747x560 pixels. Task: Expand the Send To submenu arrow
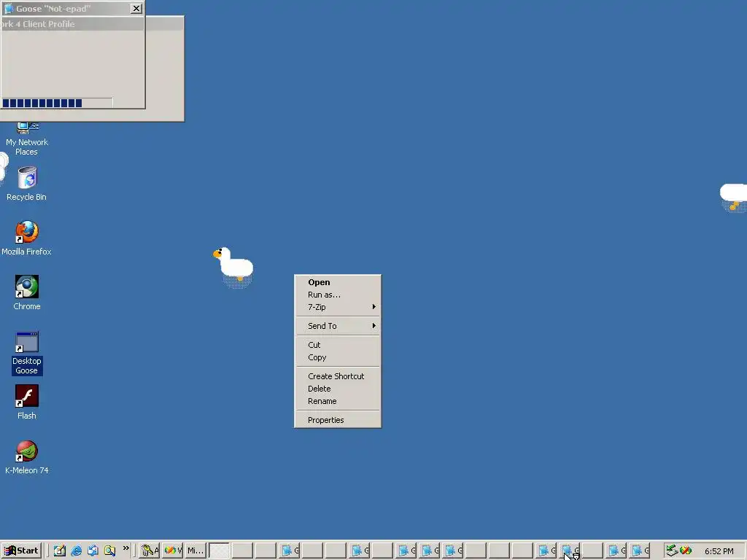point(374,326)
